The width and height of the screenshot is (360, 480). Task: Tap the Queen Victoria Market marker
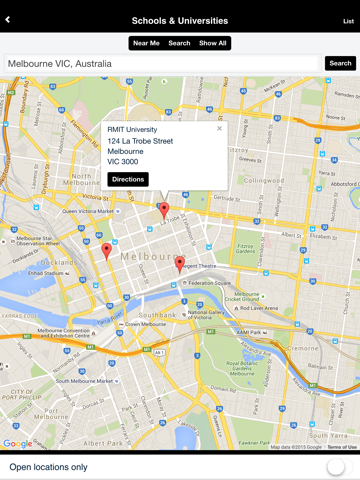[118, 211]
